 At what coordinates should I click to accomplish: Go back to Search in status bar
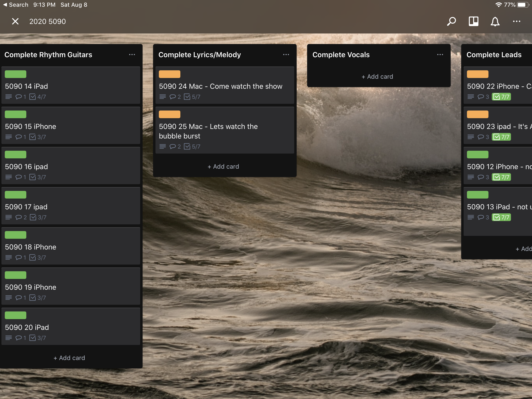[x=15, y=5]
